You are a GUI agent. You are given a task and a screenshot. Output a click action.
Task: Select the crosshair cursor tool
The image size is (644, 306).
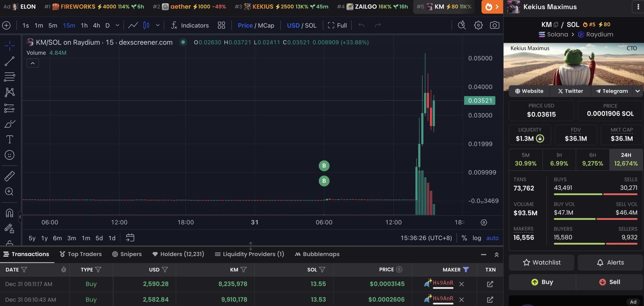10,46
